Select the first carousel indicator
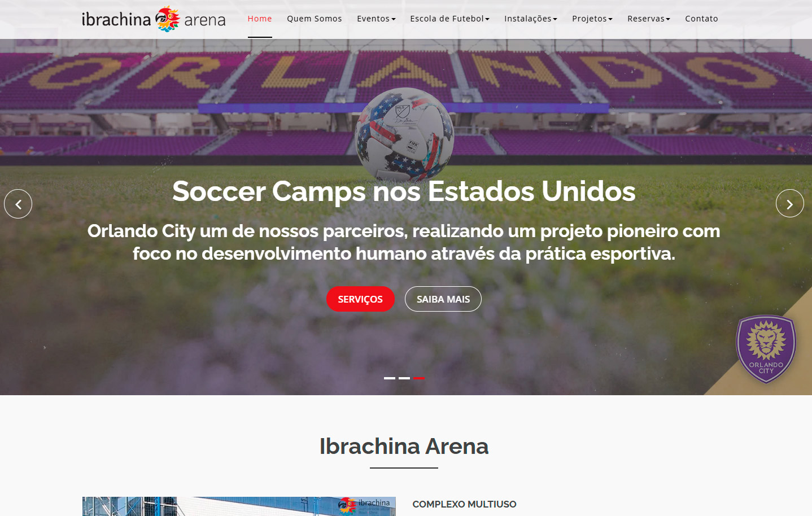Screen dimensions: 812x516 click(x=390, y=378)
